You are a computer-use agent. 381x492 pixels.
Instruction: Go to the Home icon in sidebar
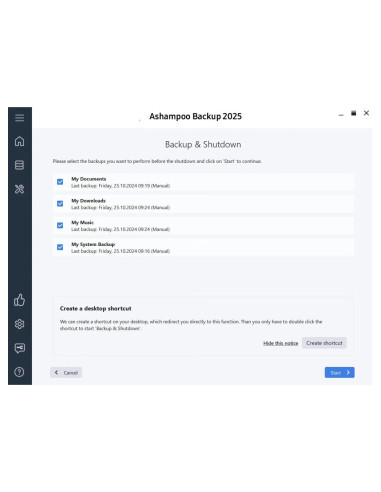(x=19, y=141)
